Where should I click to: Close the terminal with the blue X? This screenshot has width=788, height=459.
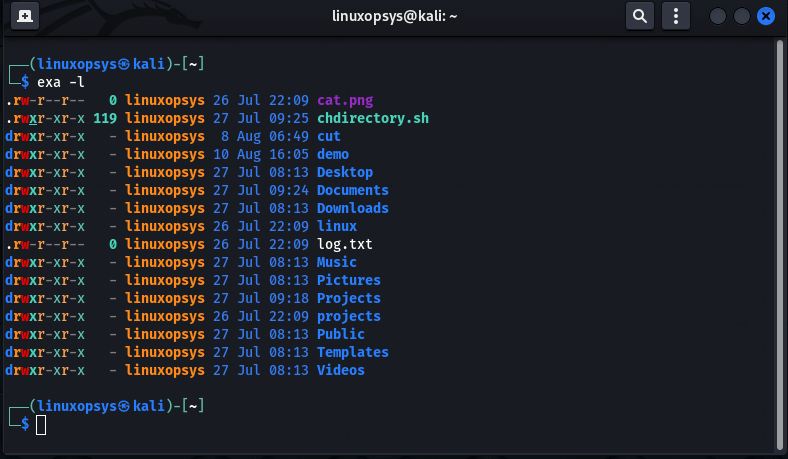[766, 16]
